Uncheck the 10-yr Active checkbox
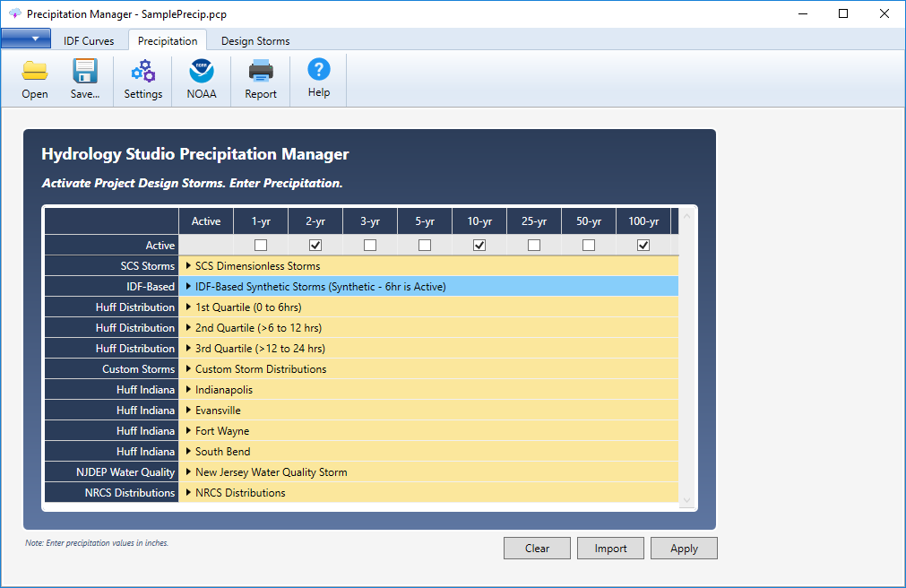Image resolution: width=906 pixels, height=588 pixels. [x=479, y=245]
